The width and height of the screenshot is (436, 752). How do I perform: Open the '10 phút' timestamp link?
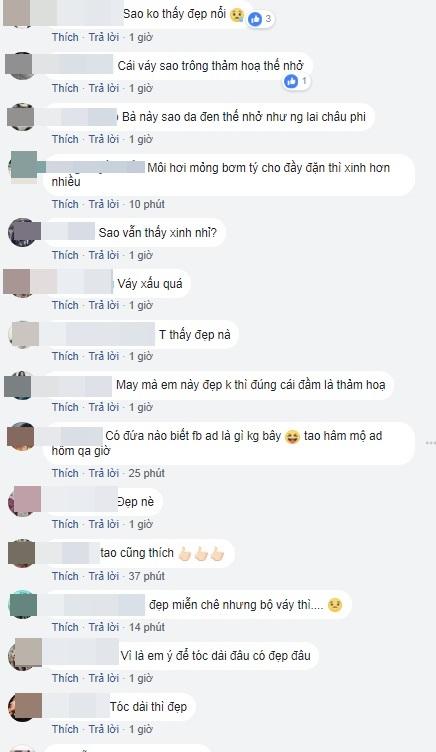click(147, 204)
